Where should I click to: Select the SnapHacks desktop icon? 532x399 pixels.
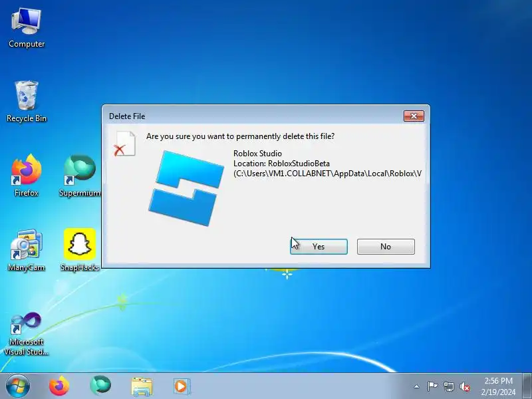pyautogui.click(x=80, y=250)
